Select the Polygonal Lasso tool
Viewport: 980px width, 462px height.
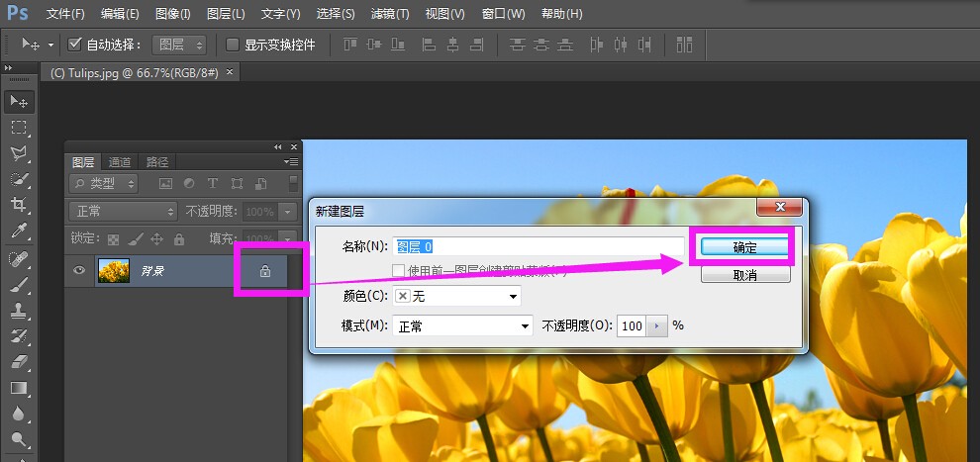(x=19, y=153)
